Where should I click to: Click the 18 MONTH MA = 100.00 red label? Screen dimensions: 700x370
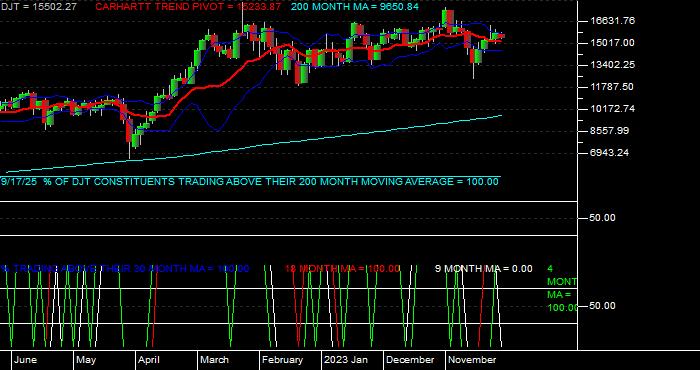click(x=342, y=269)
